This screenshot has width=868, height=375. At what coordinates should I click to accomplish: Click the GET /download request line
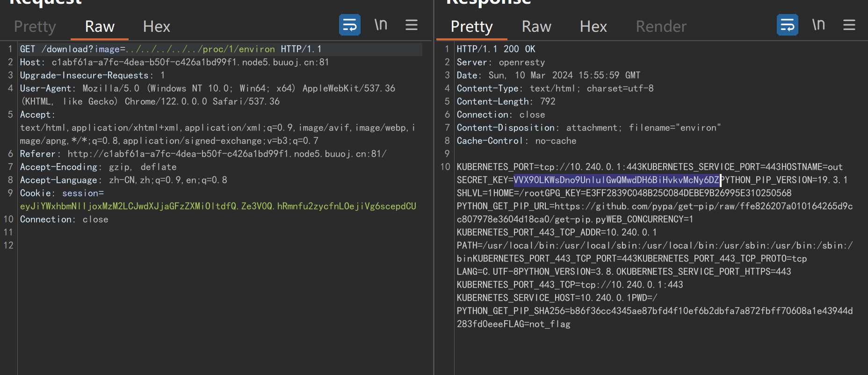click(171, 49)
